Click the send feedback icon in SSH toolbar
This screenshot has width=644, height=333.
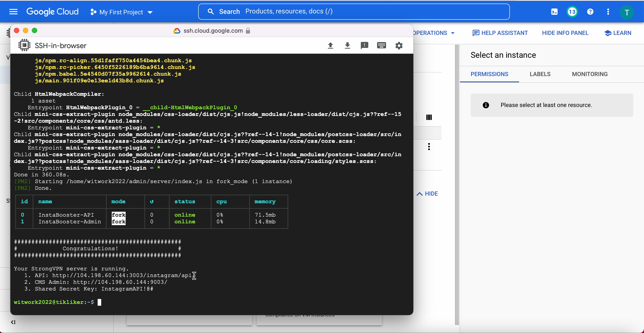[364, 45]
